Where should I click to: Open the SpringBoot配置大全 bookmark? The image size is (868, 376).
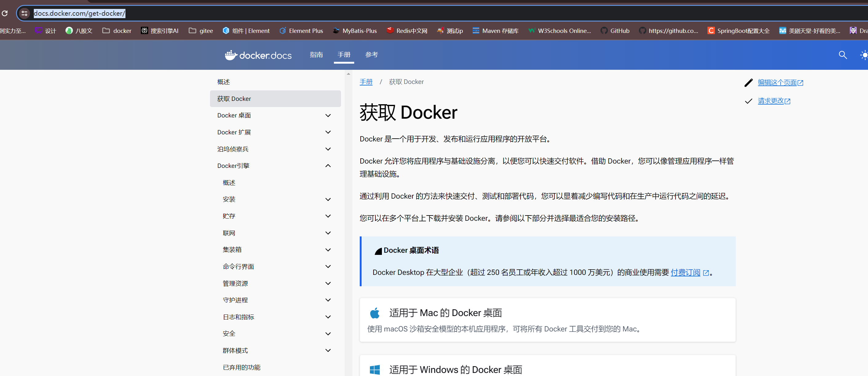click(739, 31)
